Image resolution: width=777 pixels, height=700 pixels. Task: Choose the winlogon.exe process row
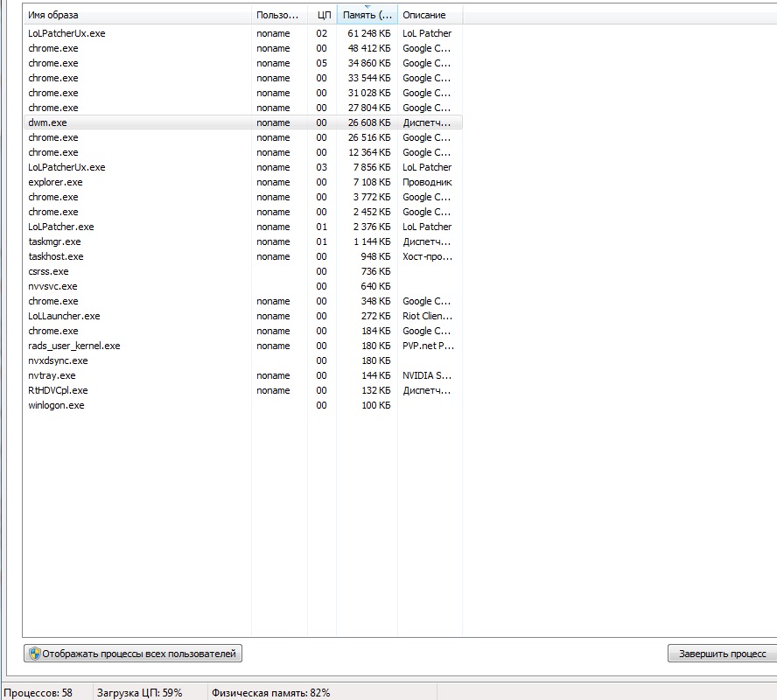[x=56, y=405]
